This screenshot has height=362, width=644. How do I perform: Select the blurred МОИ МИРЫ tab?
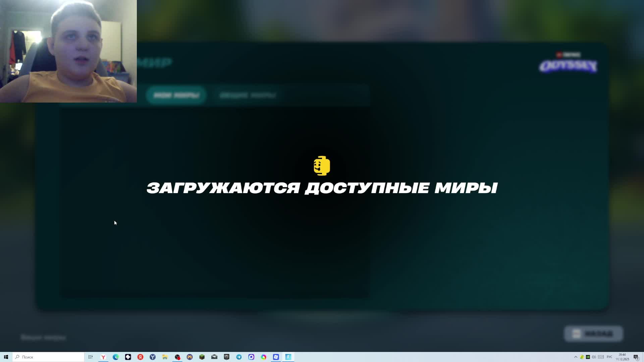tap(176, 96)
